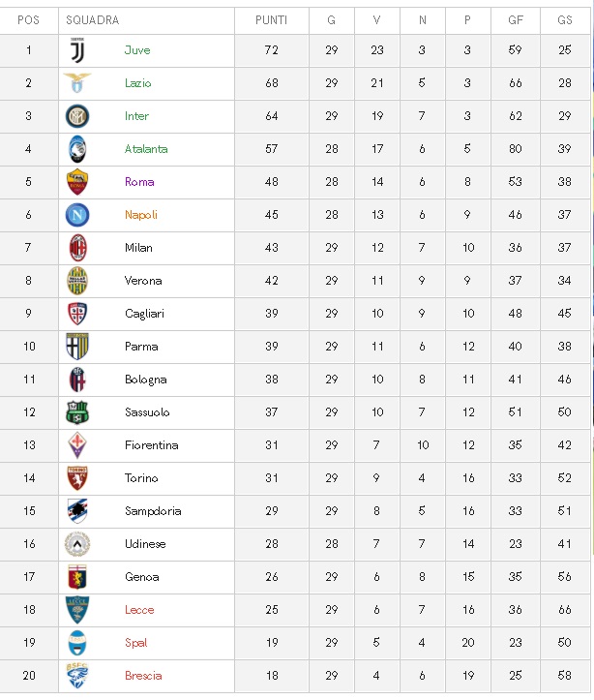Click the Inter club logo
594x700 pixels.
coord(77,116)
